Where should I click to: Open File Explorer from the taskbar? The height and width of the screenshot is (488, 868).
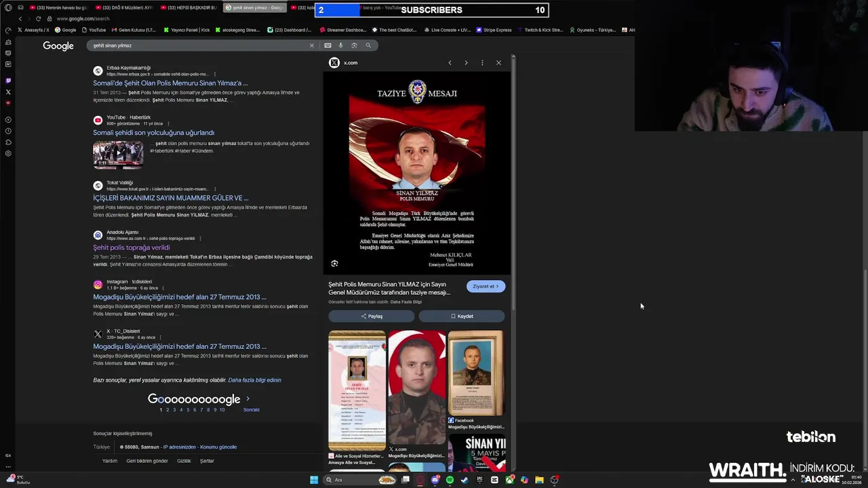pos(539,480)
